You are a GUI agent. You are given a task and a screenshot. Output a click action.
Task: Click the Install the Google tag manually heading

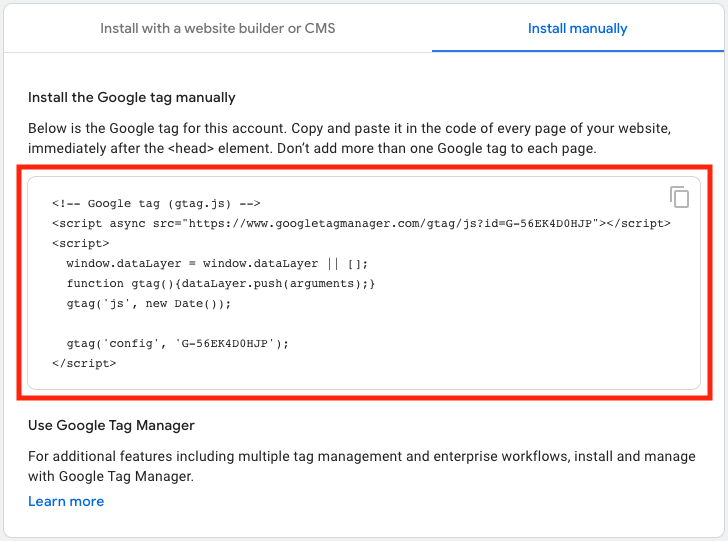pos(131,97)
